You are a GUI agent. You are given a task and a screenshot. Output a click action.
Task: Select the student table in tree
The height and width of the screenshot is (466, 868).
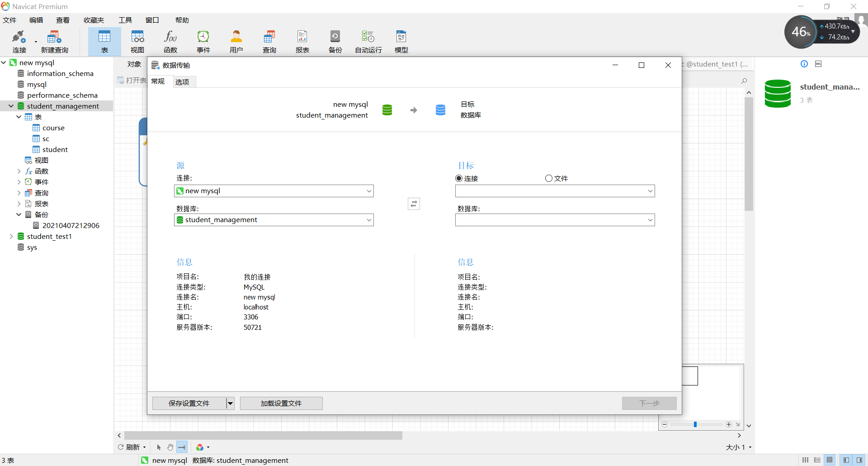point(55,149)
